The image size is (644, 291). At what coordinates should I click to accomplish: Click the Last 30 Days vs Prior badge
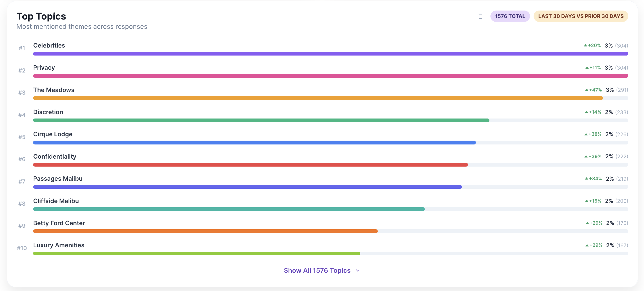(581, 16)
